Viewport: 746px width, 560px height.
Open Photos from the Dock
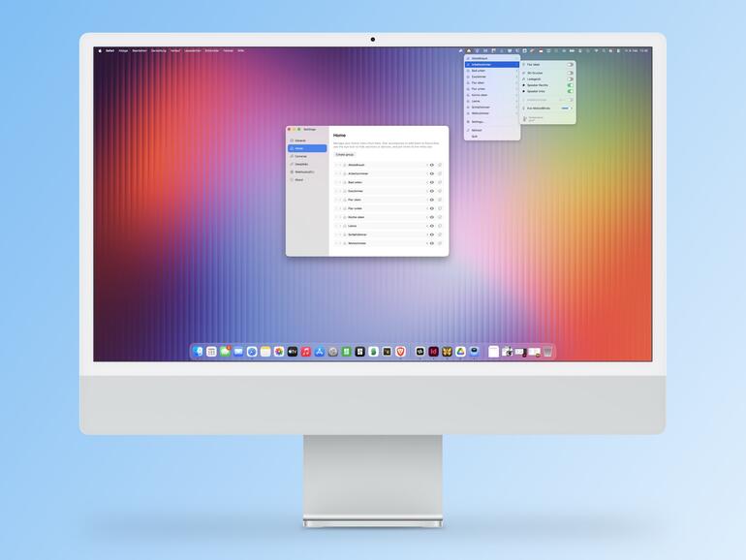pyautogui.click(x=279, y=352)
